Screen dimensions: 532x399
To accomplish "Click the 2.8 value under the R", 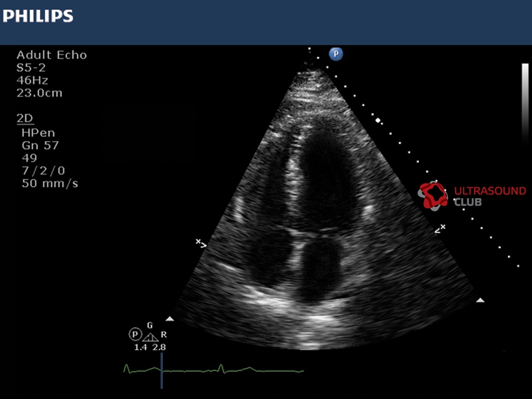I will (159, 347).
